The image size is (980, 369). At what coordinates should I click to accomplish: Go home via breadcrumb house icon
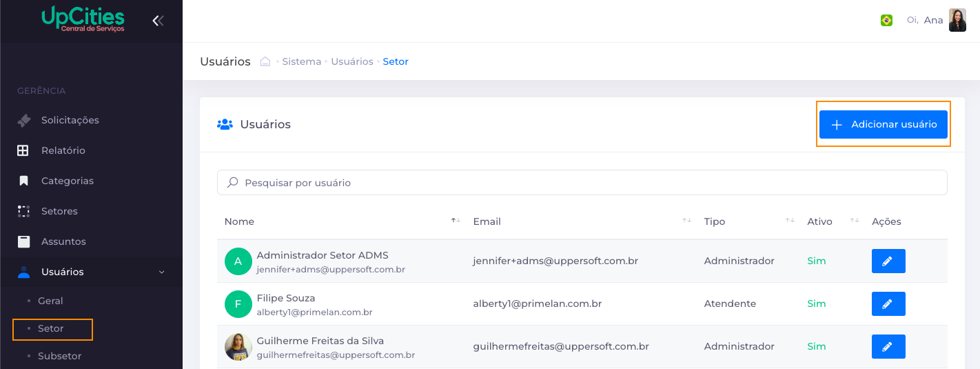tap(265, 61)
